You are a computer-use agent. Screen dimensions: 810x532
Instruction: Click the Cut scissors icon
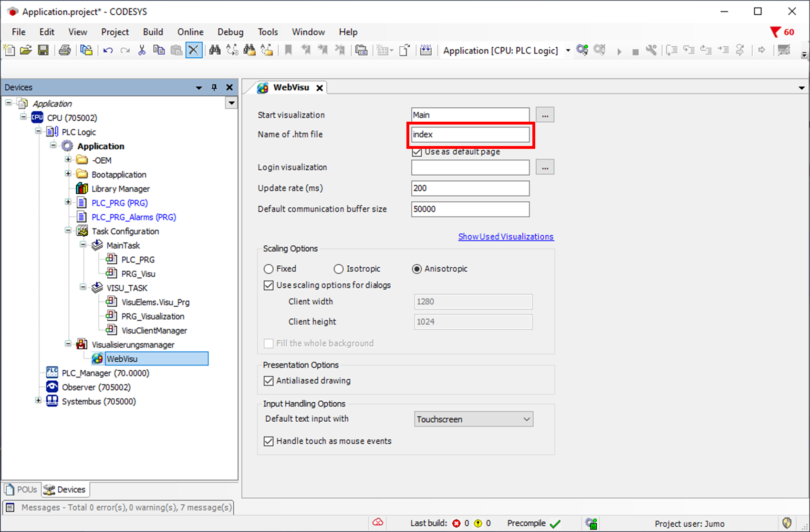(x=142, y=50)
